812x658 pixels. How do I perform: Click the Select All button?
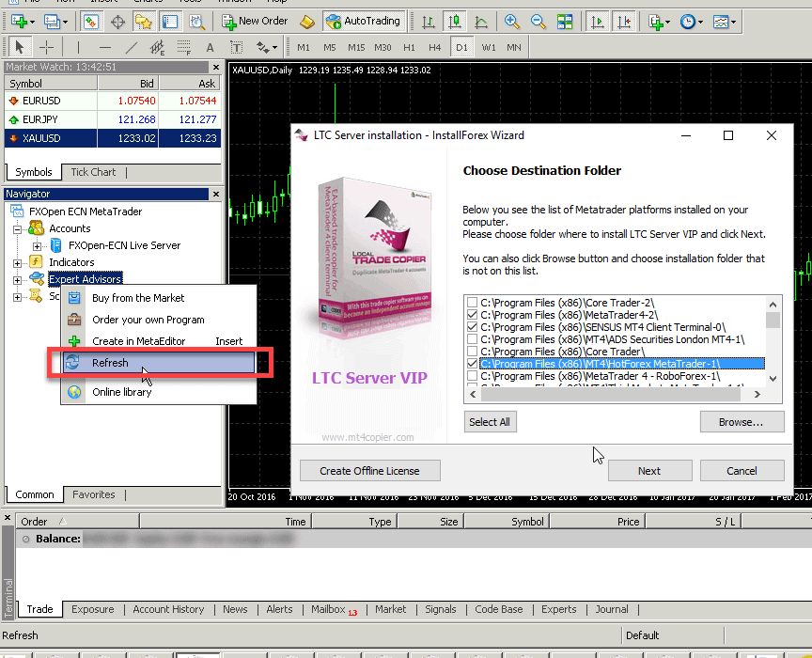point(490,422)
